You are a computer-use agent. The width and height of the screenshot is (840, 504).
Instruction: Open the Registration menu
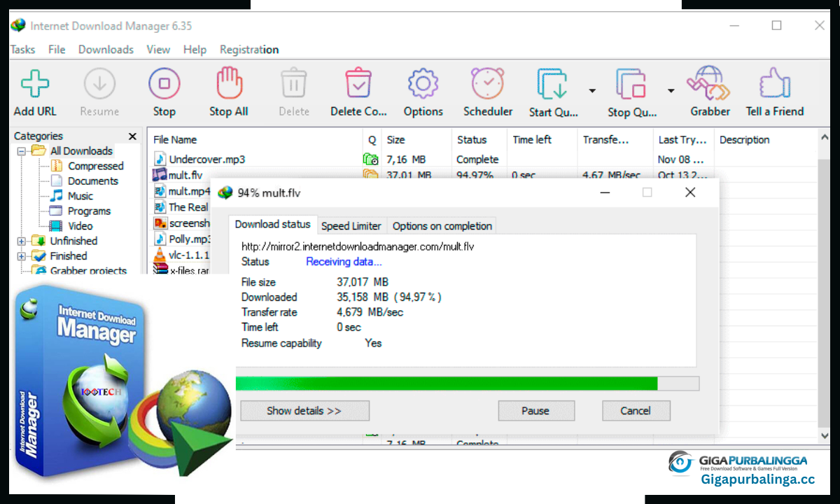(x=249, y=50)
